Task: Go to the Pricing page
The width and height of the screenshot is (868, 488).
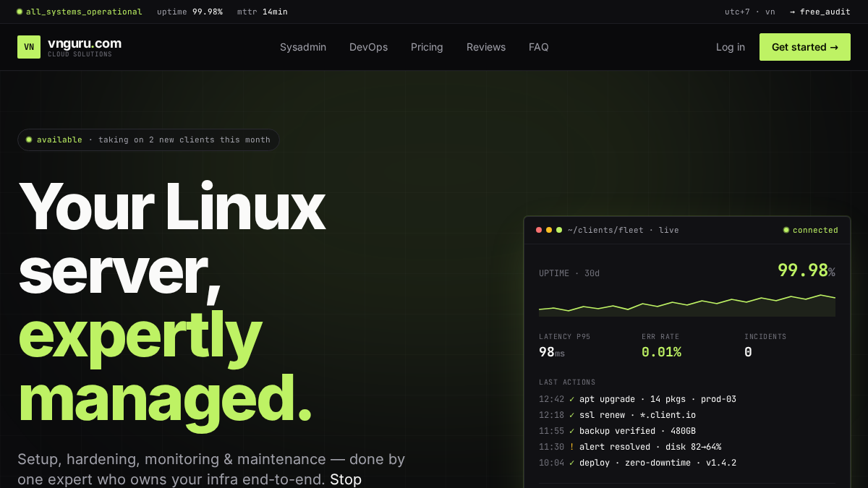Action: click(427, 47)
